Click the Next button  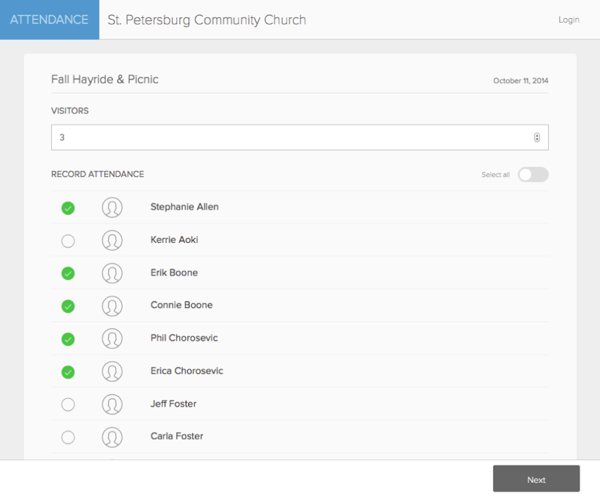tap(536, 478)
